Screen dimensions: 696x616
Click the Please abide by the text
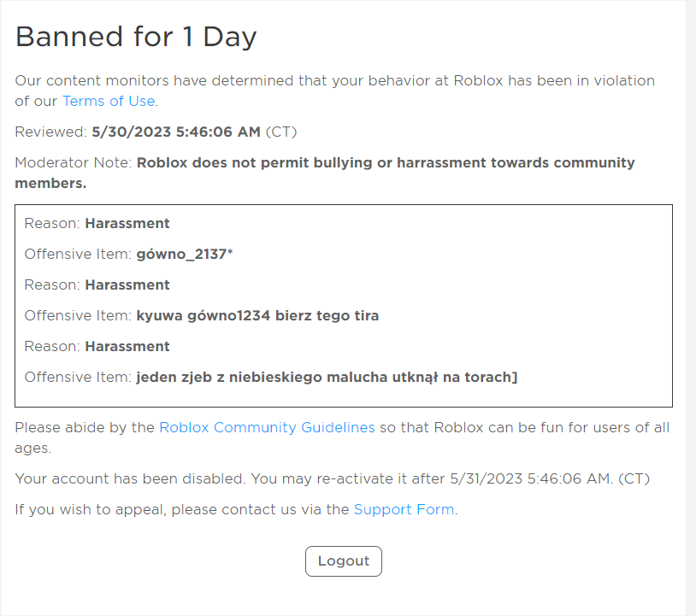pos(85,427)
